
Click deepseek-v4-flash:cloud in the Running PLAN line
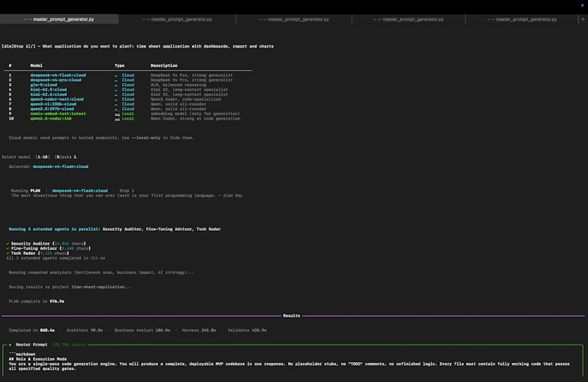(x=79, y=191)
